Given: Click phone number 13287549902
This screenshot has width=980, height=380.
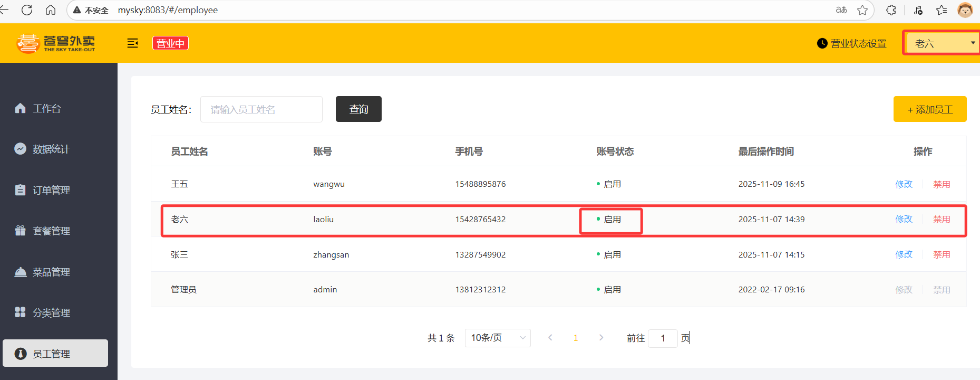Looking at the screenshot, I should (x=480, y=254).
